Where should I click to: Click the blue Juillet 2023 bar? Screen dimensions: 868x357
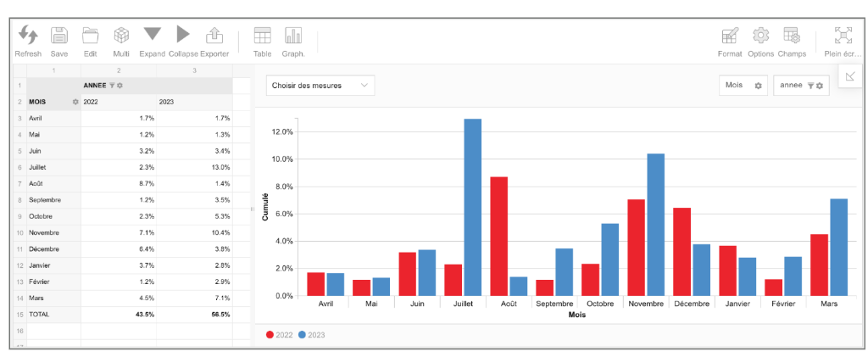click(x=473, y=206)
